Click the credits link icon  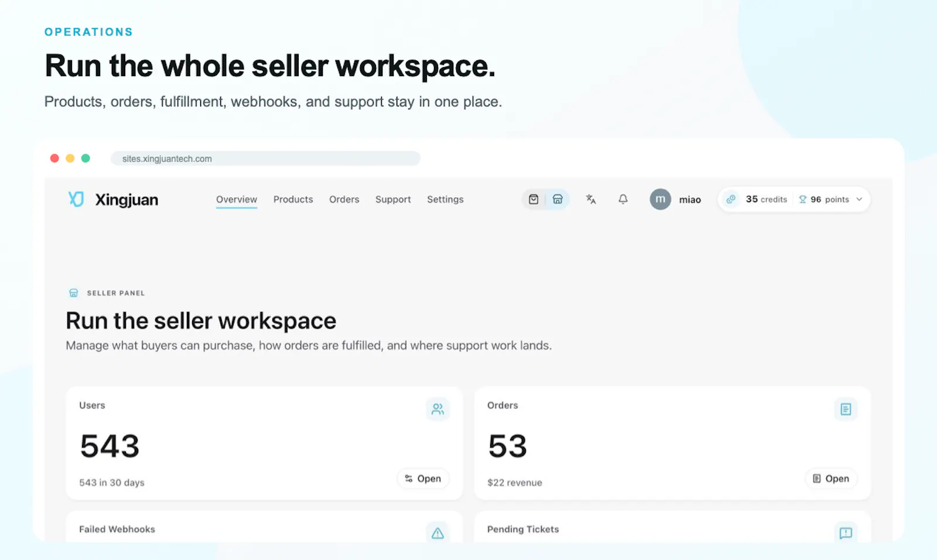[731, 200]
